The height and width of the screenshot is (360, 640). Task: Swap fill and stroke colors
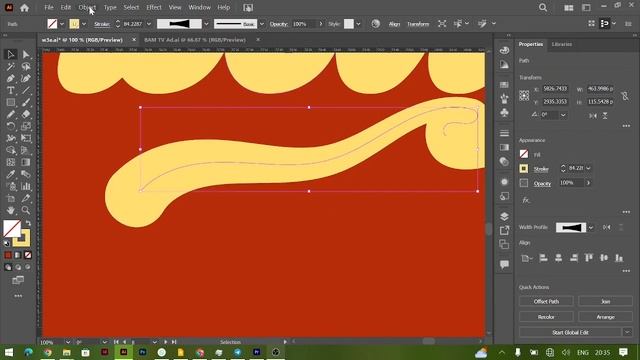28,223
